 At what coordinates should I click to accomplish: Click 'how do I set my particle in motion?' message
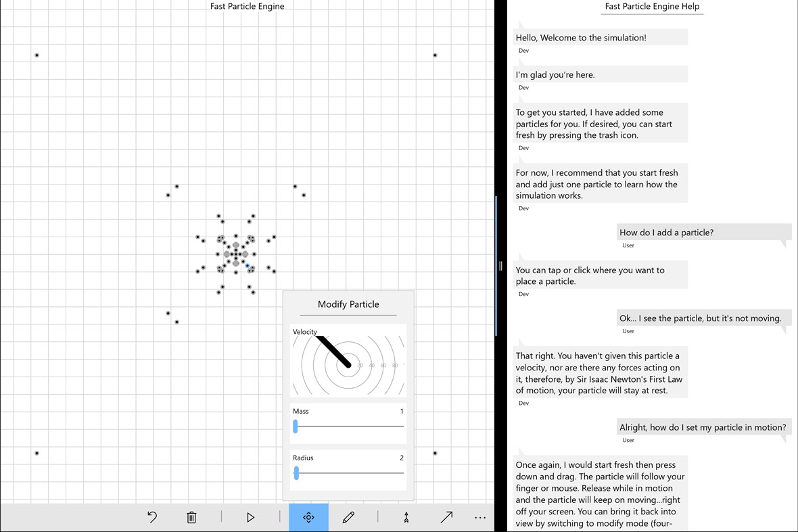(x=705, y=427)
